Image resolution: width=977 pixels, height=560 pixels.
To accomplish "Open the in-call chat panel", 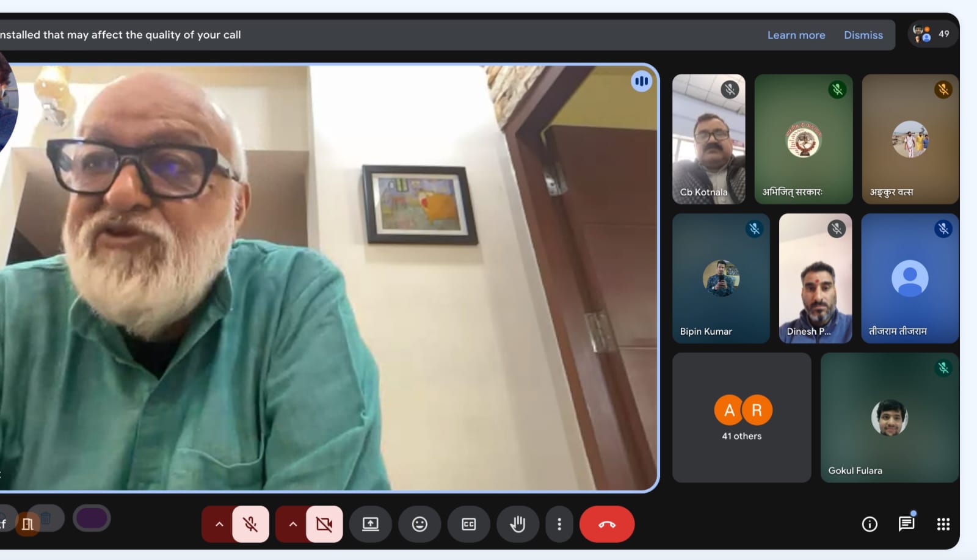I will click(x=906, y=523).
